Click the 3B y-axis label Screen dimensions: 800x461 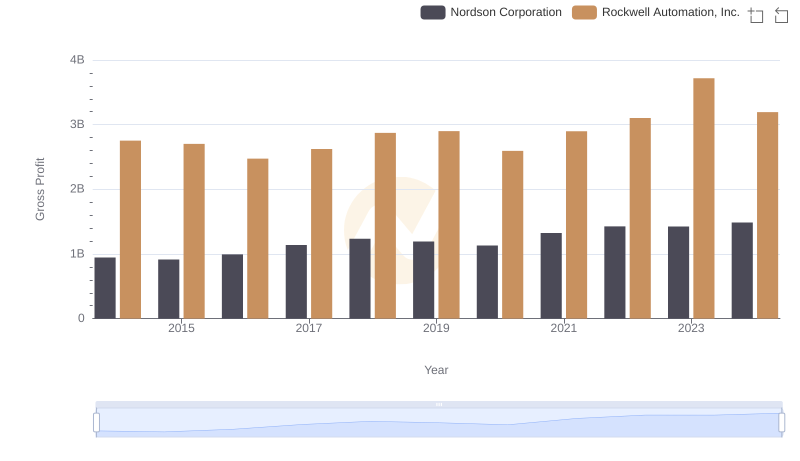77,124
